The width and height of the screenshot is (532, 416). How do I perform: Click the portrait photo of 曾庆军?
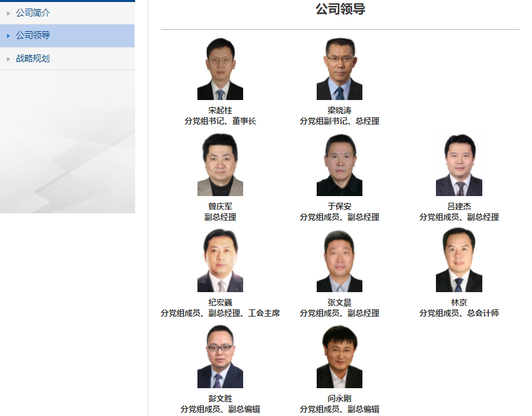[220, 164]
